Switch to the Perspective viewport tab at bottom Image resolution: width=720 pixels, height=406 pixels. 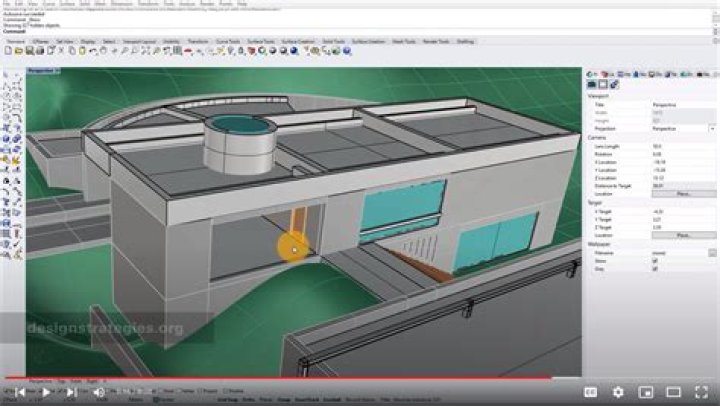pyautogui.click(x=44, y=381)
